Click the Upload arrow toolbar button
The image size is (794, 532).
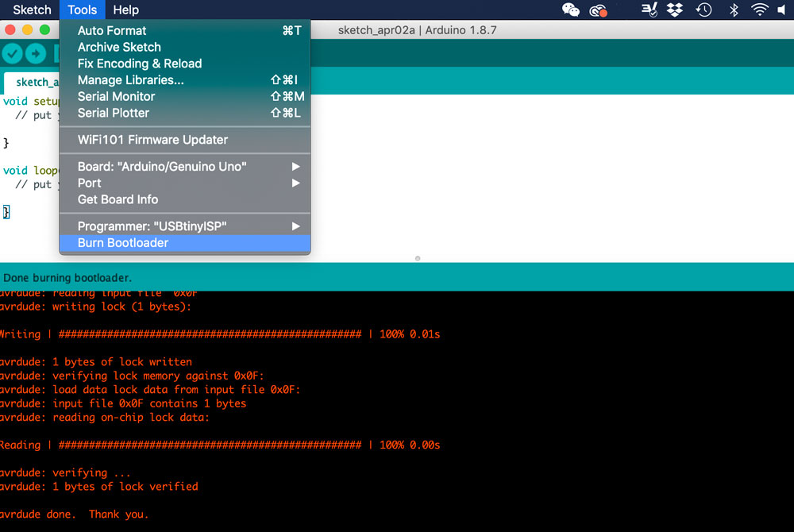pyautogui.click(x=36, y=53)
